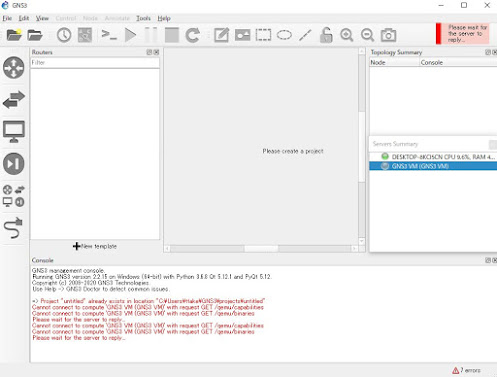The width and height of the screenshot is (497, 377).
Task: Stop all nodes with square icon
Action: tap(172, 35)
